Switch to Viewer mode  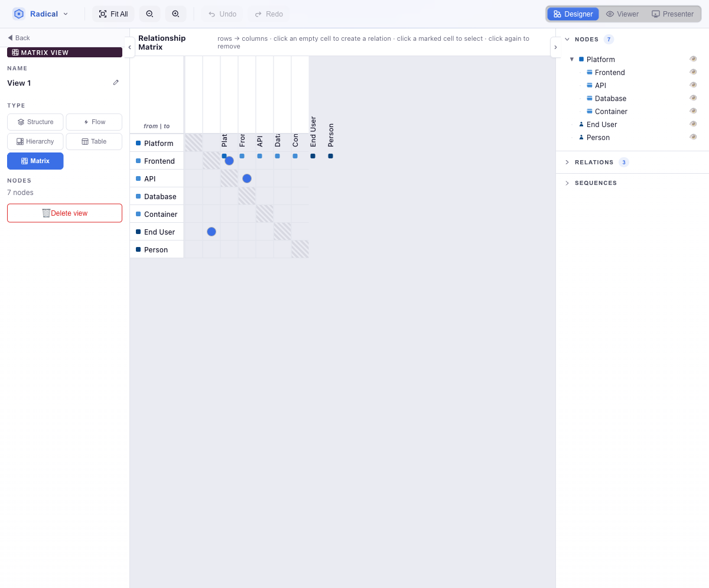622,14
